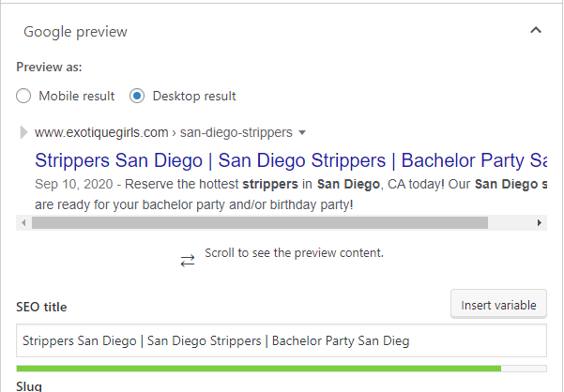Click the Google preview heading
This screenshot has width=564, height=392.
(75, 32)
